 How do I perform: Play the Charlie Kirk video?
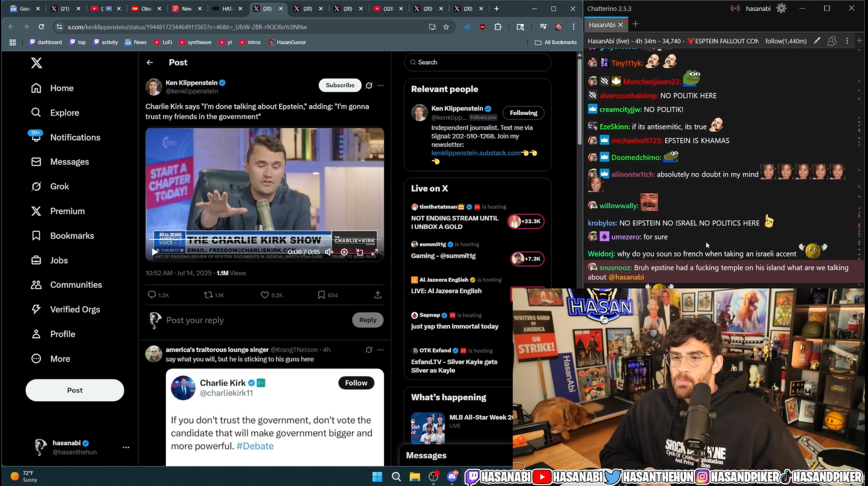155,251
